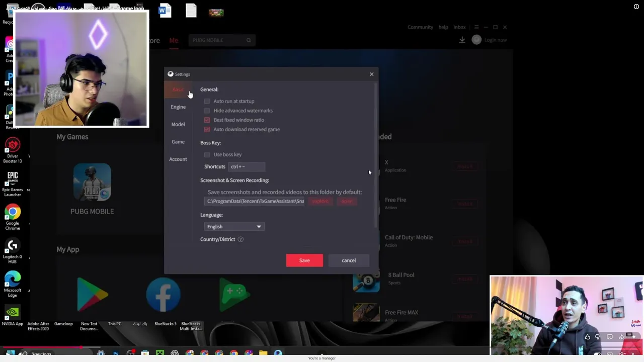644x362 pixels.
Task: Open File Explorer folder on taskbar
Action: (x=263, y=353)
